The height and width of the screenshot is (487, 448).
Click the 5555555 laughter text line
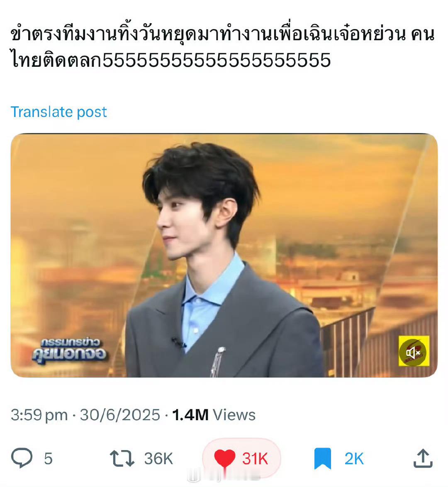coord(170,60)
